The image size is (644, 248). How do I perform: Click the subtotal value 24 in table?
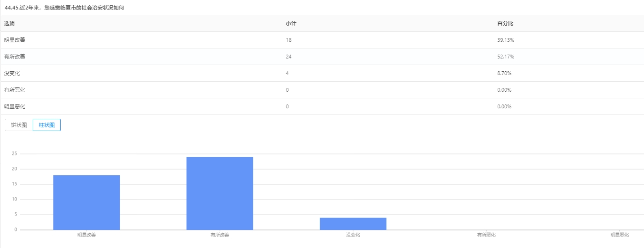[x=288, y=57]
